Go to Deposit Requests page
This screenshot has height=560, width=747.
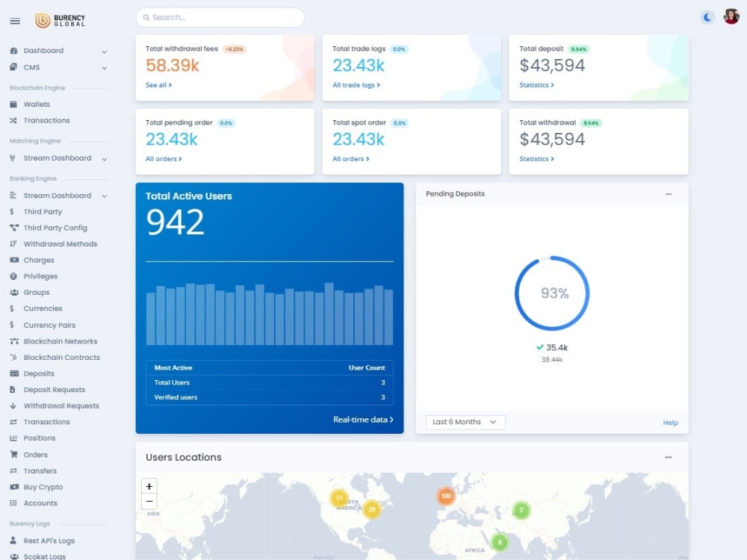tap(55, 390)
